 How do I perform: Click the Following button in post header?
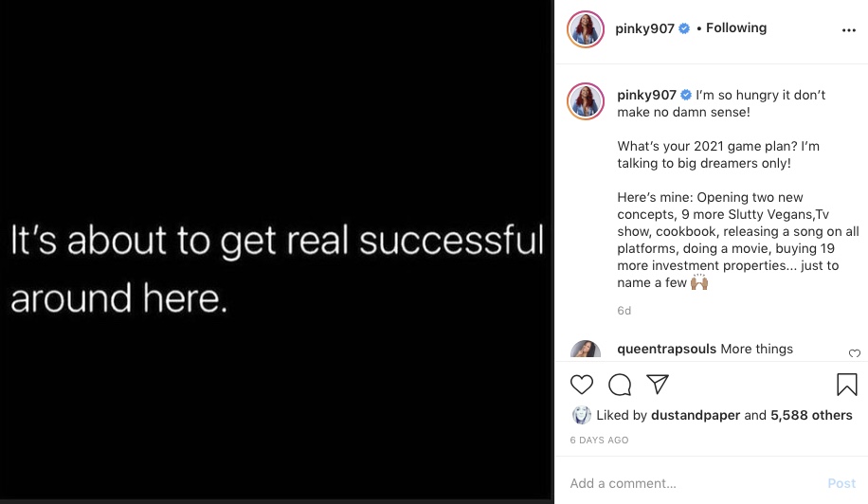736,28
